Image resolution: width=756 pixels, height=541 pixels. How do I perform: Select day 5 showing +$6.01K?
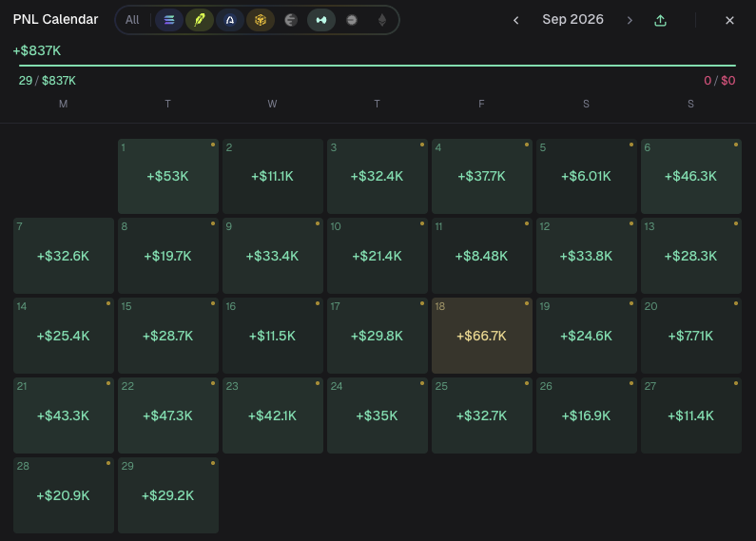pyautogui.click(x=587, y=177)
